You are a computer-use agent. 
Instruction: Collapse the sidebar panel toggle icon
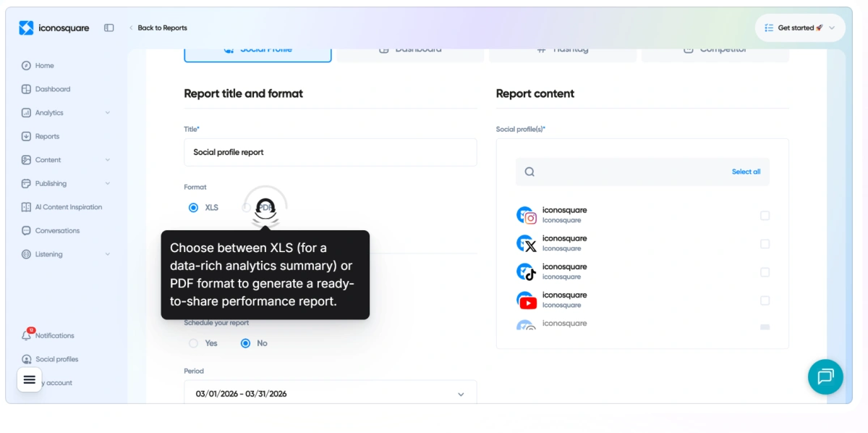[x=109, y=28]
